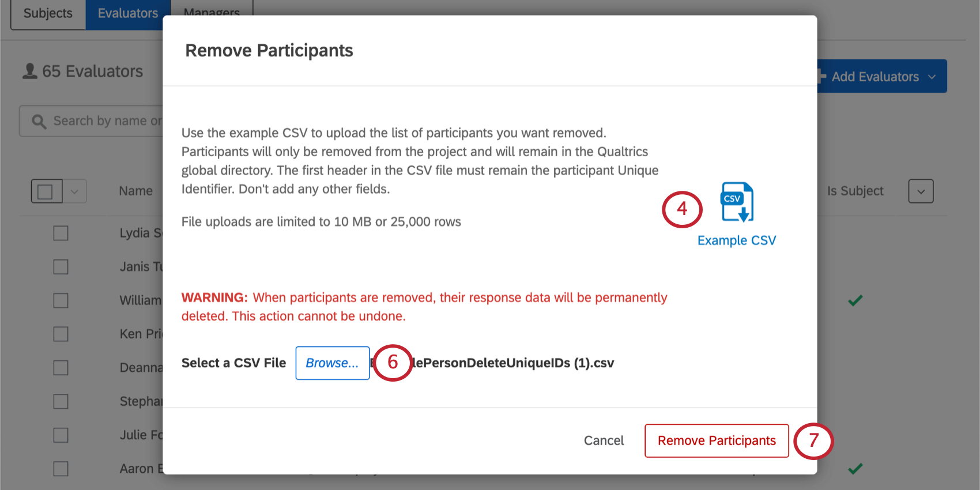
Task: Cancel the Remove Participants dialog
Action: click(x=604, y=440)
